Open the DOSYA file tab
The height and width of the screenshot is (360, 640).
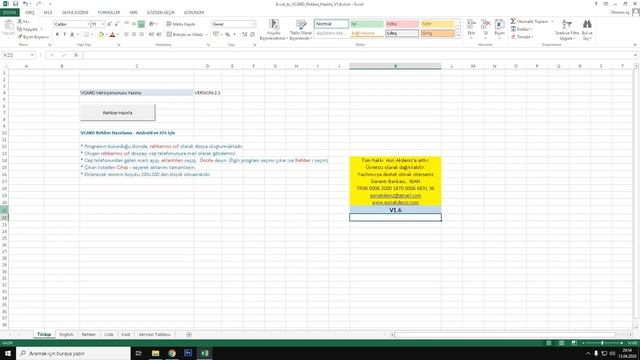9,13
